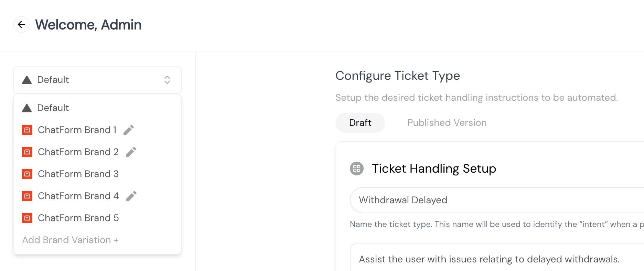Click the back arrow button
The image size is (644, 271).
(21, 24)
